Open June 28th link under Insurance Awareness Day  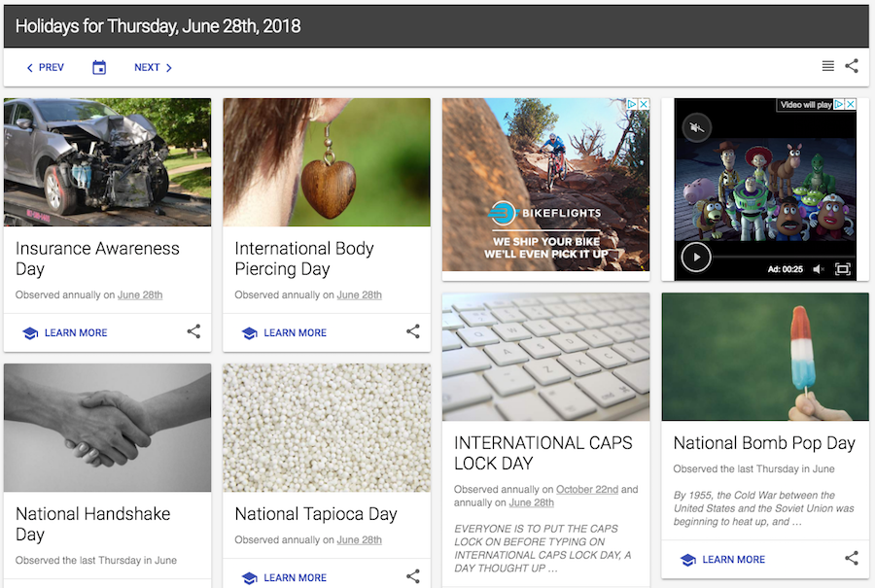[x=140, y=295]
